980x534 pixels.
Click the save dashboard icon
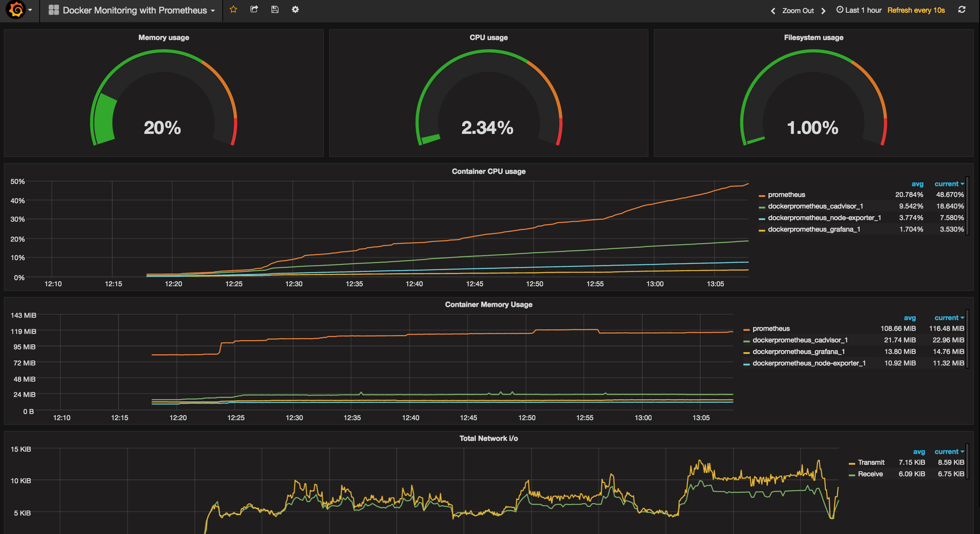click(274, 10)
